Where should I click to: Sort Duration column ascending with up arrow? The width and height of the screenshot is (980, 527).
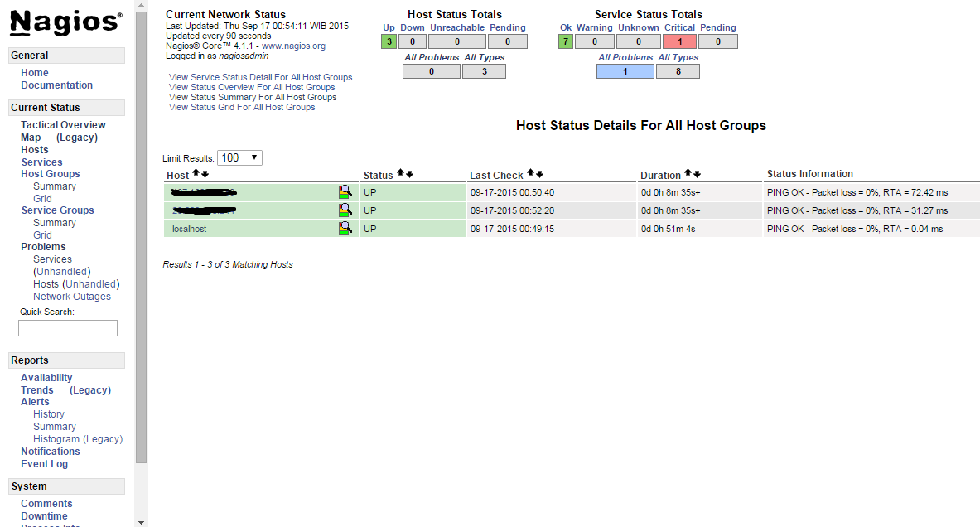coord(688,174)
